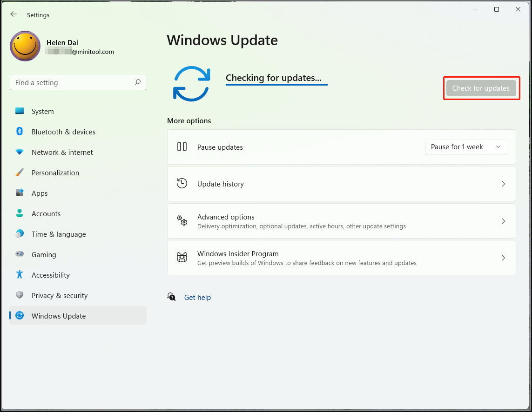Select Apps in the settings sidebar

(40, 193)
